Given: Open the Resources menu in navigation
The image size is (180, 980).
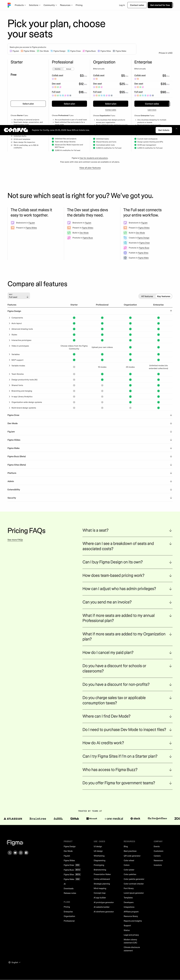Looking at the screenshot, I should click(66, 5).
